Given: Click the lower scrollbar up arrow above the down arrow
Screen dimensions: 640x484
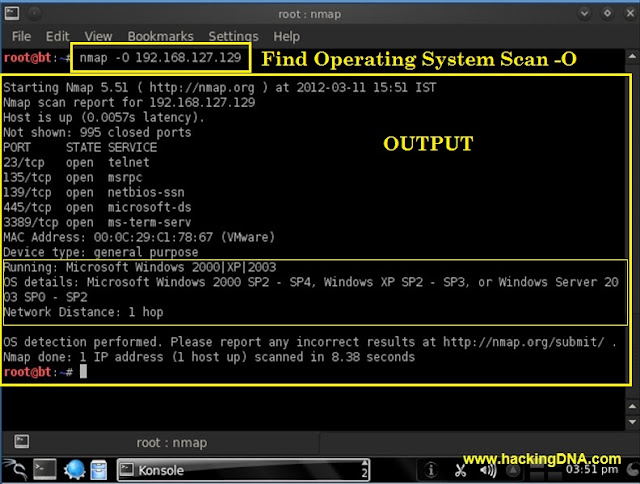Looking at the screenshot, I should pos(632,406).
